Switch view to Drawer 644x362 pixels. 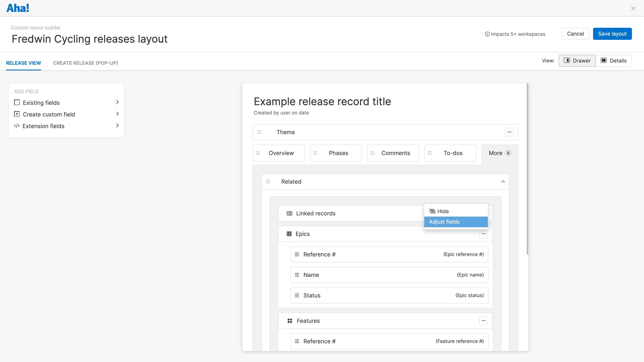pos(577,61)
